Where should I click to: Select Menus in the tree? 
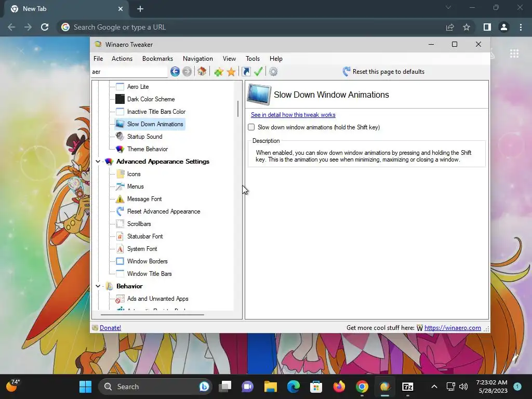tap(136, 187)
